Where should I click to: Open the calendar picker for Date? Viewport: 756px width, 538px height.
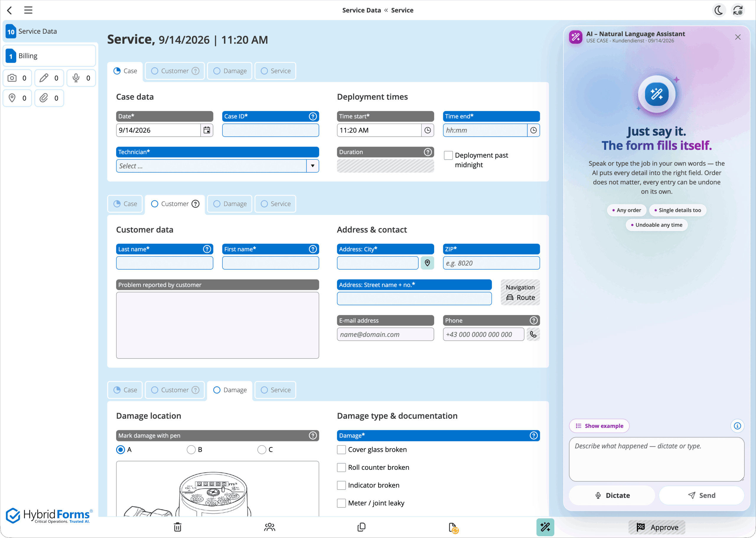point(207,130)
